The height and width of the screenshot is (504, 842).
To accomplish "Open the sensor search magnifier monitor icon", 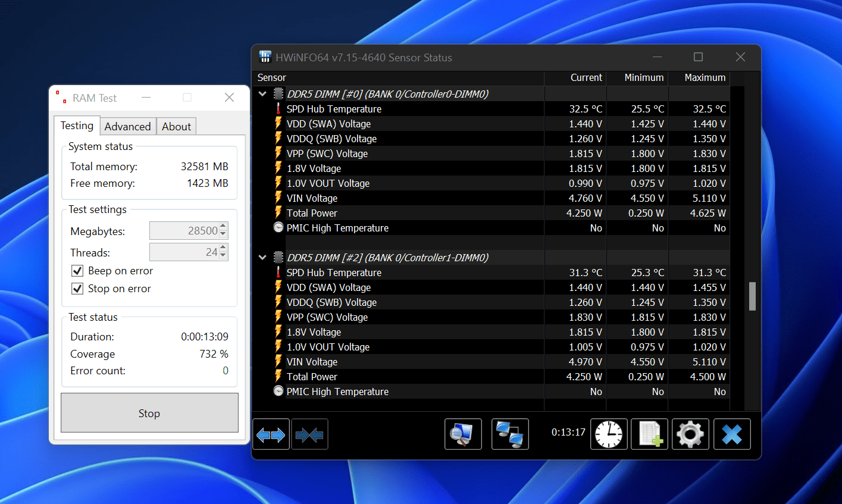I will coord(463,434).
